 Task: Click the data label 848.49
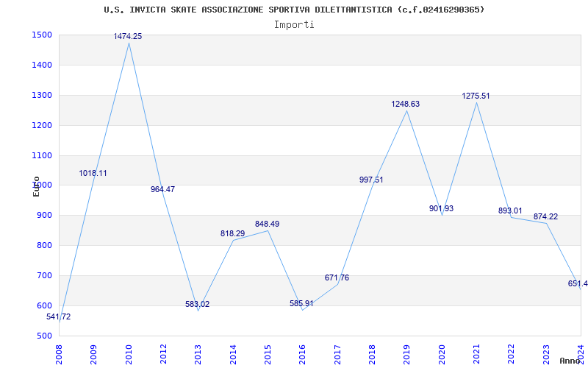(x=267, y=224)
